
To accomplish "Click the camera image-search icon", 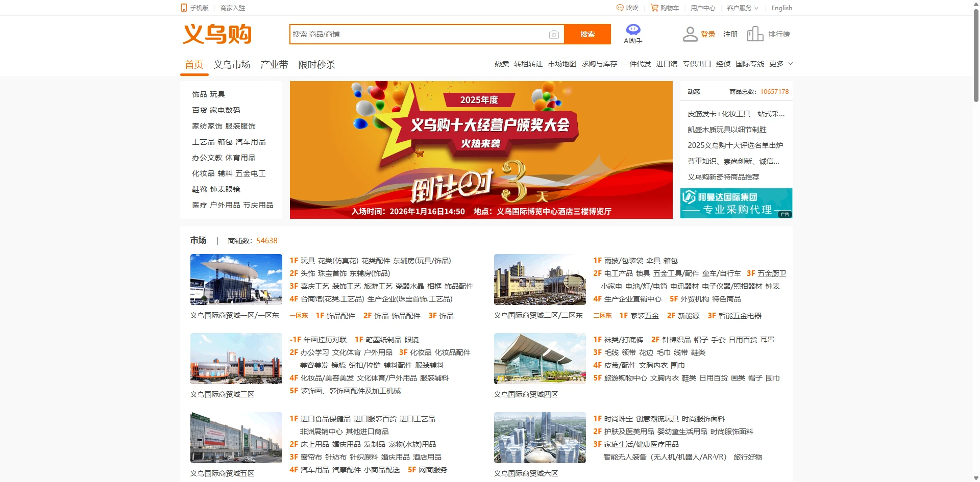I will (554, 35).
